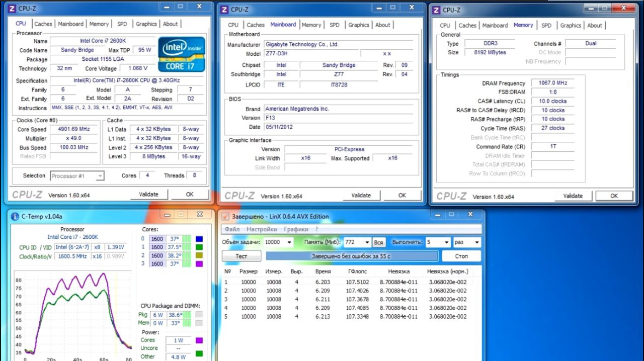Click the Тест button in LinX

tap(242, 256)
